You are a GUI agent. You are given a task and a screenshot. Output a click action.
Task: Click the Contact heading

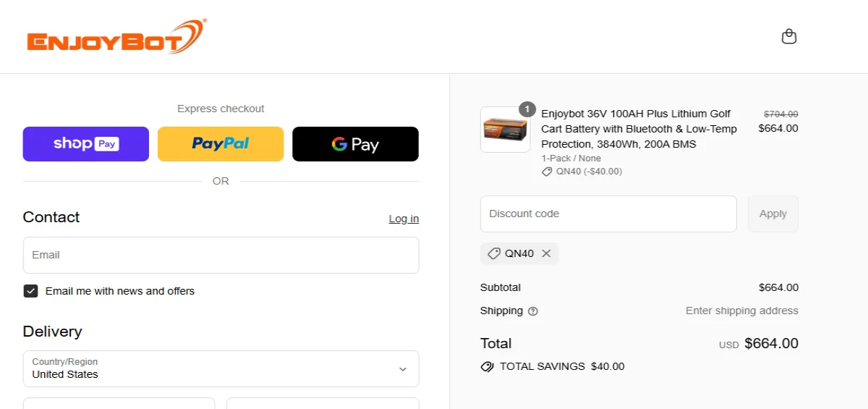pyautogui.click(x=51, y=217)
